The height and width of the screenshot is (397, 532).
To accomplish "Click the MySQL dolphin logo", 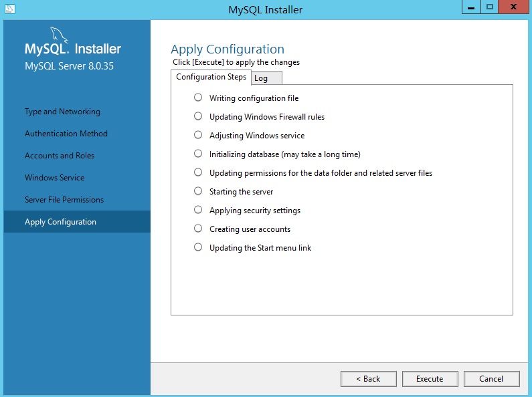I will (x=59, y=35).
